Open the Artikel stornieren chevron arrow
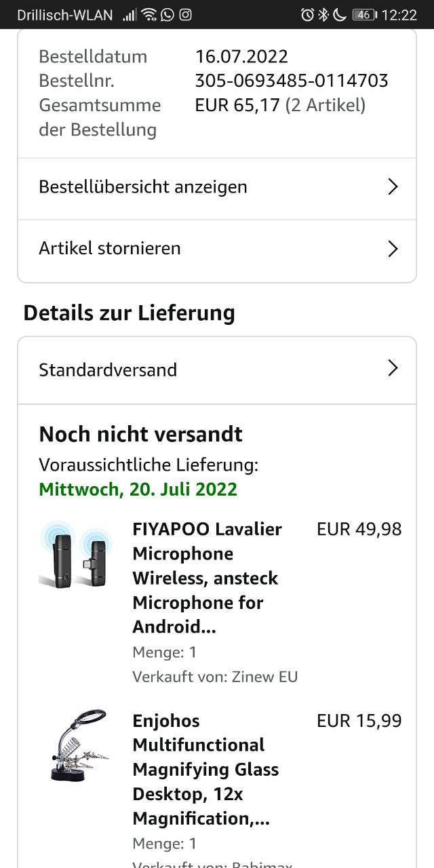Screen dimensions: 434x868 tap(392, 249)
